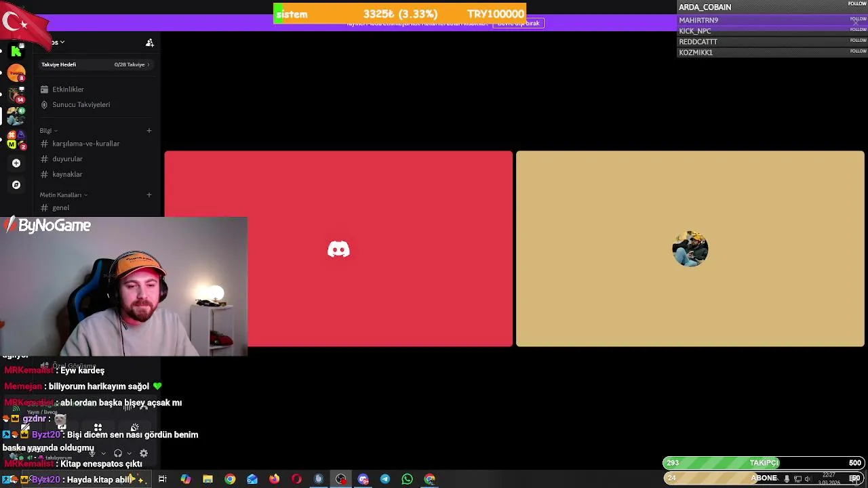Toggle the Discord headphones deafen

(x=118, y=453)
